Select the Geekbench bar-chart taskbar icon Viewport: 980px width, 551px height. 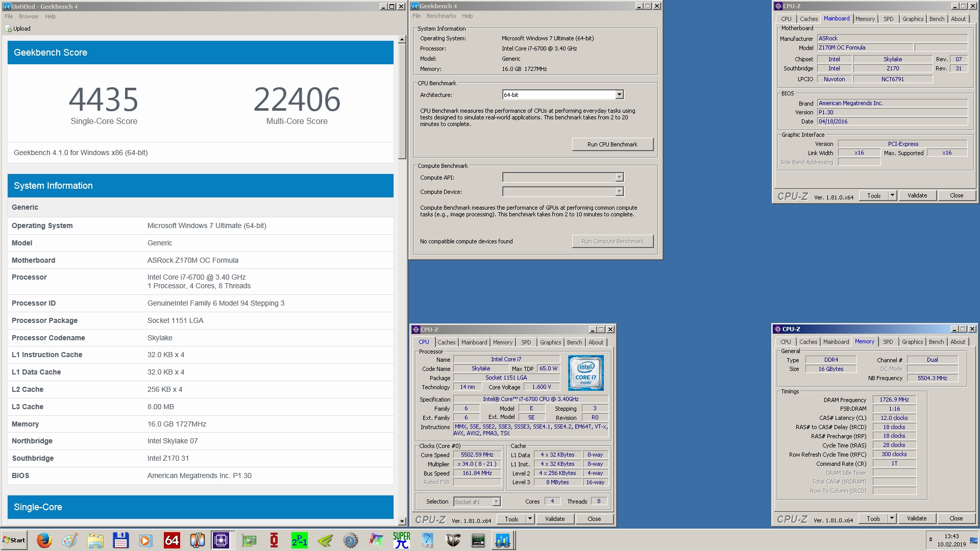click(502, 540)
